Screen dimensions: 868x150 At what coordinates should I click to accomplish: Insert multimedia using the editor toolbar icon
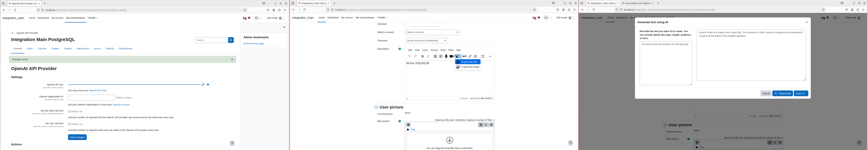pos(441,56)
